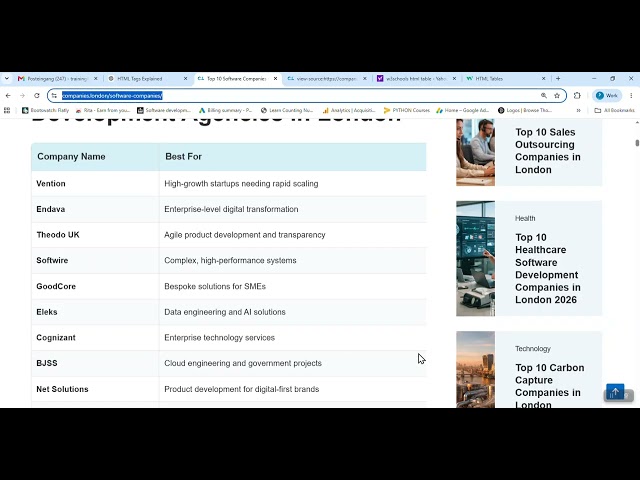Switch to the w3schools html table tab
The height and width of the screenshot is (480, 640).
coord(416,78)
